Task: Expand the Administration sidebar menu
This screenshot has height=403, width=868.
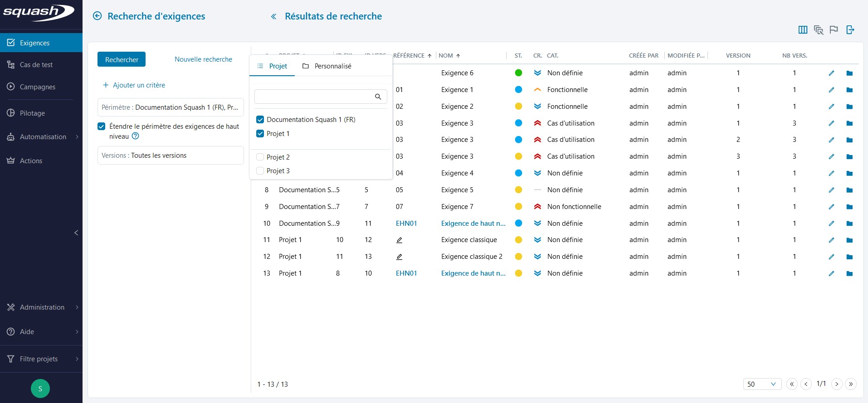Action: (42, 307)
